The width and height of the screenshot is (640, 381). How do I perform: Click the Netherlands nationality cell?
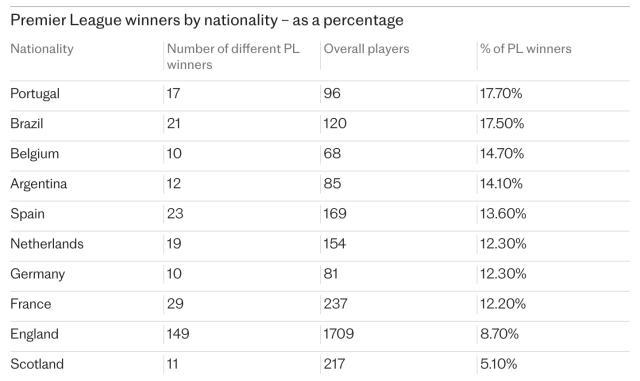47,244
